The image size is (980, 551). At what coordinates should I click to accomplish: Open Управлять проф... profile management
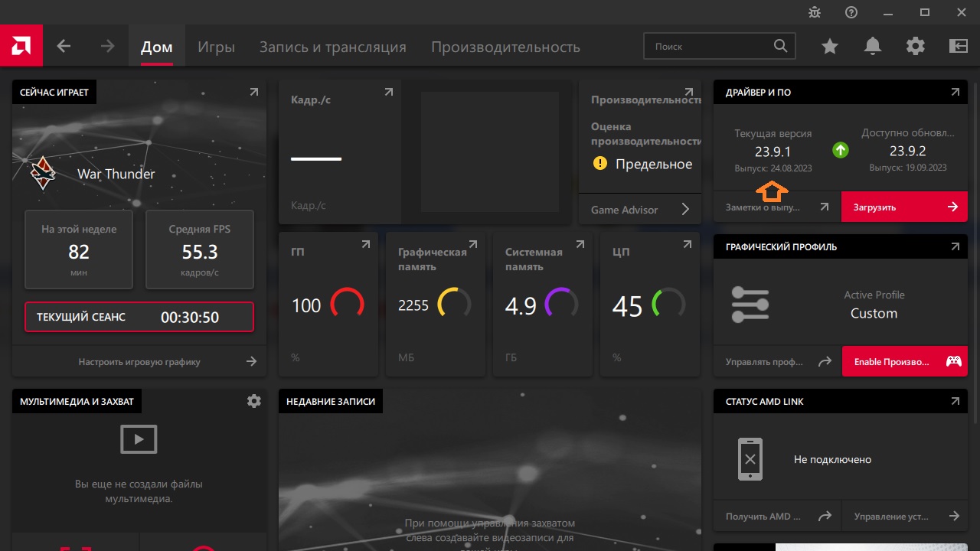[777, 361]
